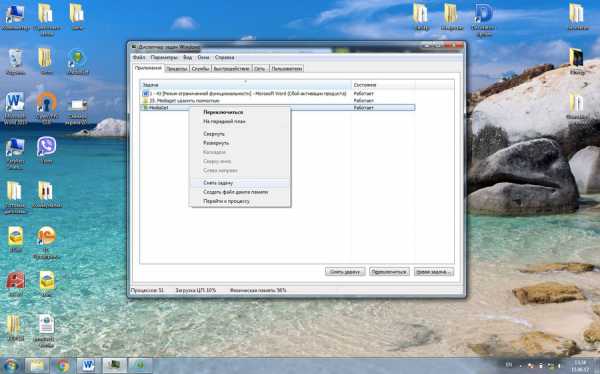Open Chrome from the taskbar
Viewport: 600px width, 374px height.
click(x=62, y=366)
